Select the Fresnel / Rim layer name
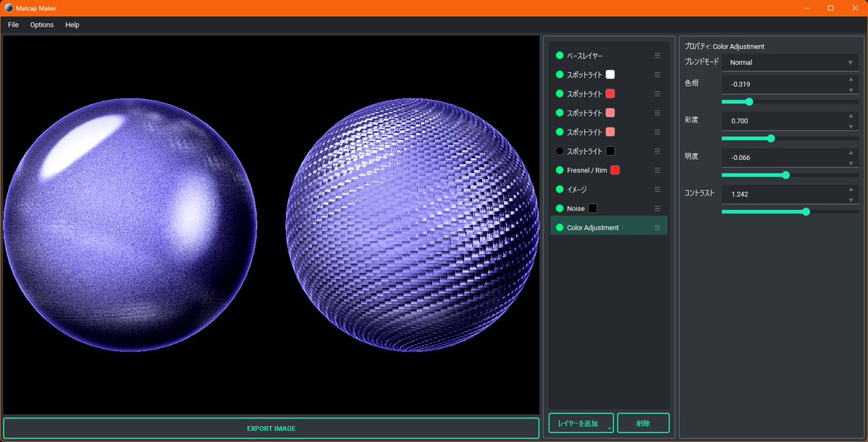 pos(587,171)
